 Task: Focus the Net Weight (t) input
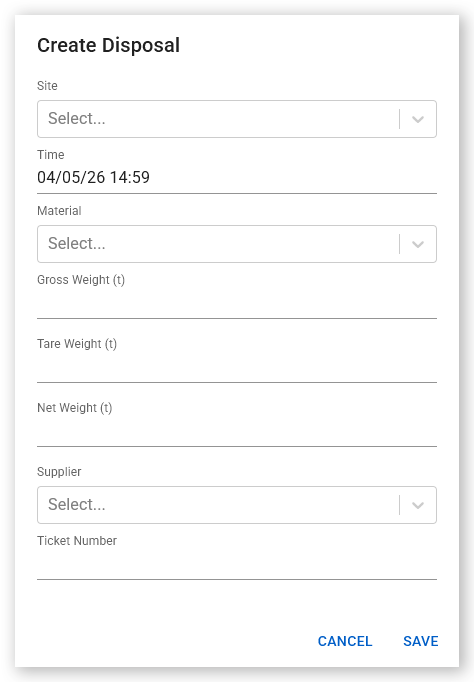click(237, 432)
